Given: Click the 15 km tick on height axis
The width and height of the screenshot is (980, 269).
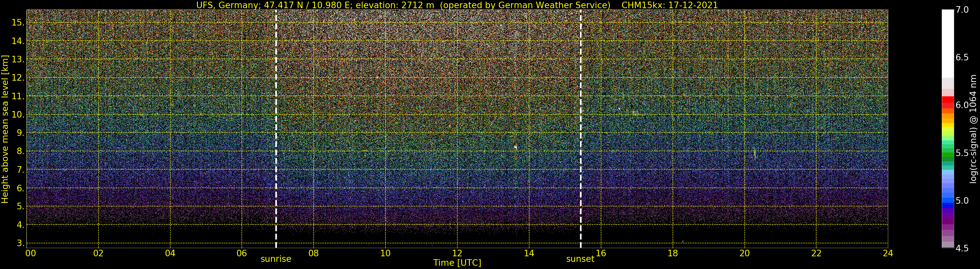Looking at the screenshot, I should 18,23.
